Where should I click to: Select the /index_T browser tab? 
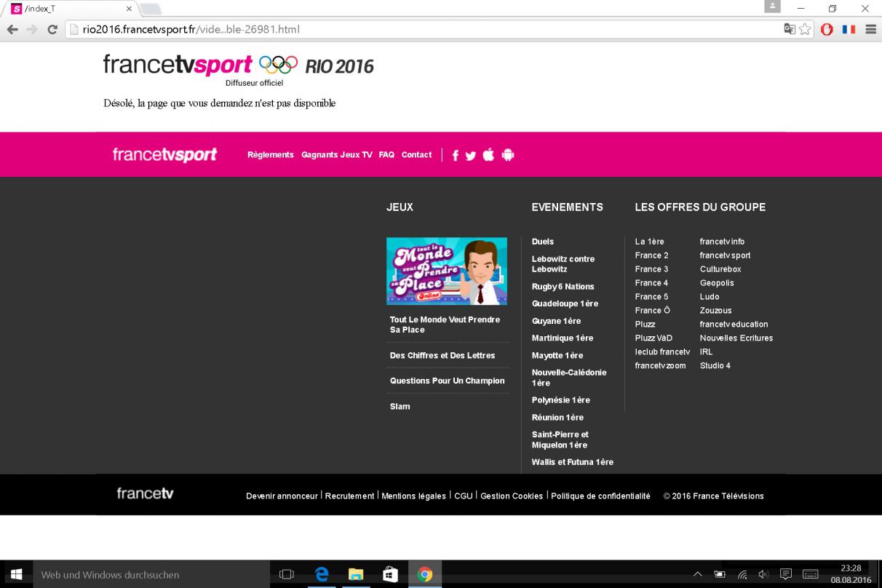69,9
